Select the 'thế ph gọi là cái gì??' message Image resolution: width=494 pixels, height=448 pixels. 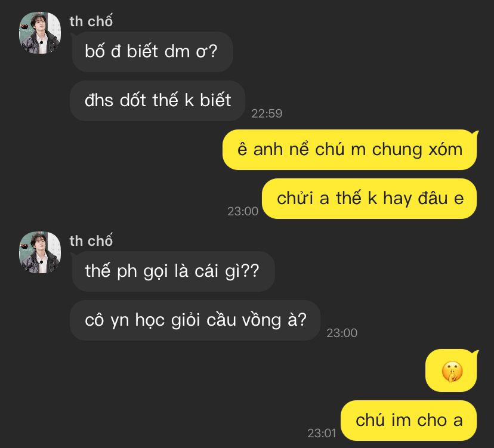(173, 271)
